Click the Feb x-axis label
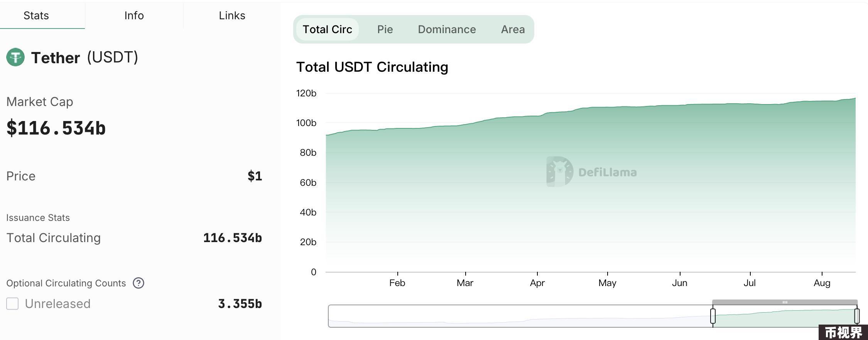 coord(397,283)
